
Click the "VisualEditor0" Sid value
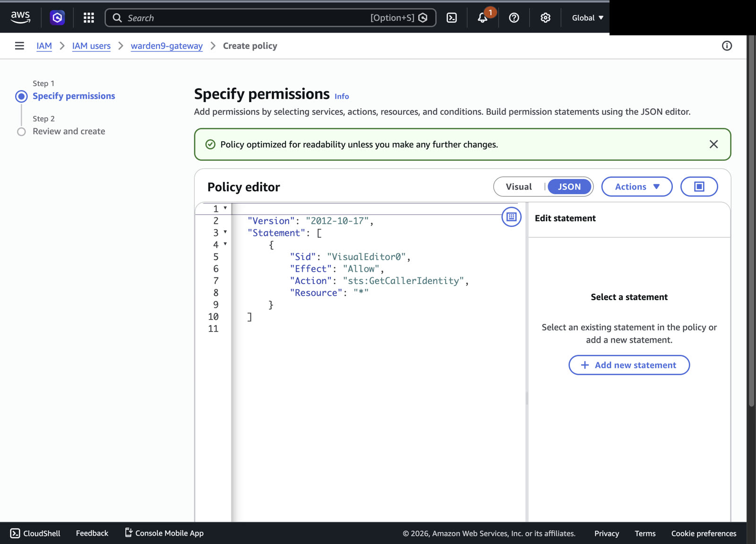[367, 257]
